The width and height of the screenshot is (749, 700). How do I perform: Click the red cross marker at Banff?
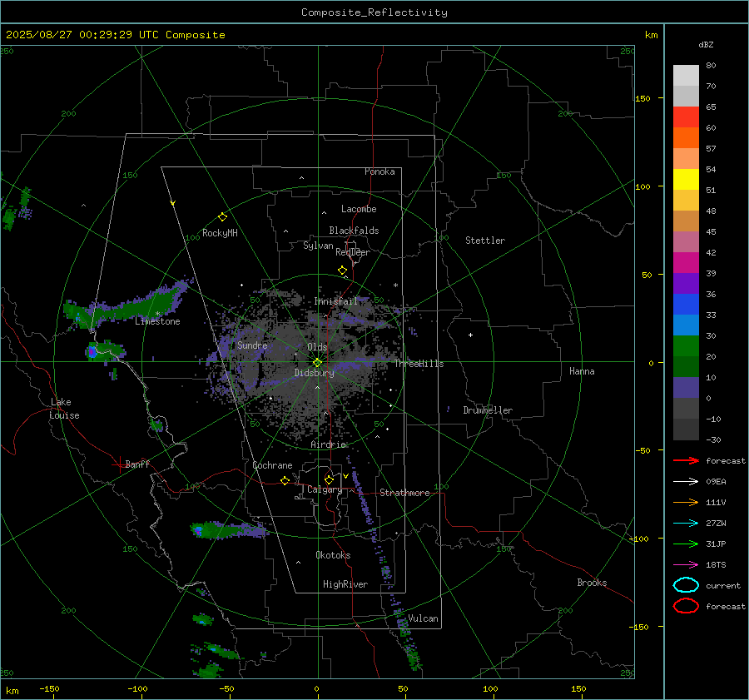pos(119,464)
